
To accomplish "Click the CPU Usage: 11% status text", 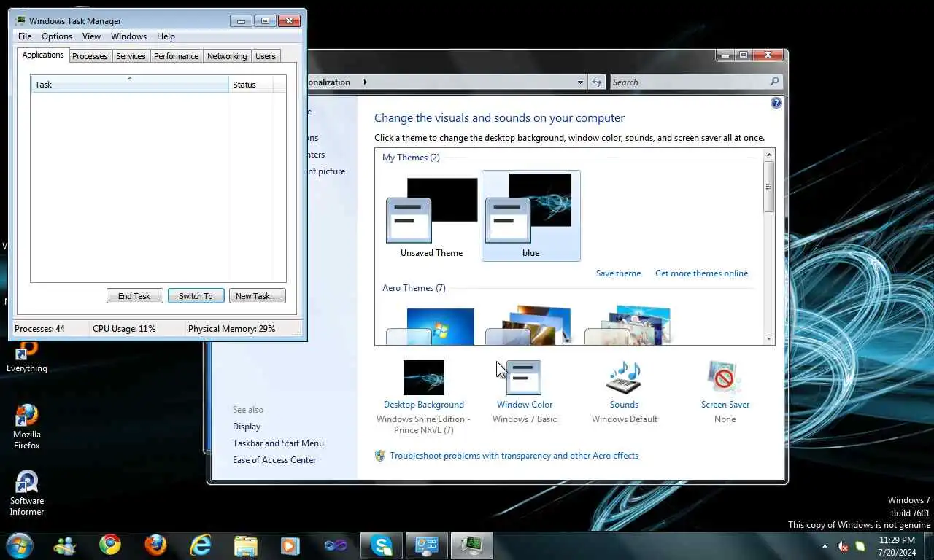I will coord(124,329).
